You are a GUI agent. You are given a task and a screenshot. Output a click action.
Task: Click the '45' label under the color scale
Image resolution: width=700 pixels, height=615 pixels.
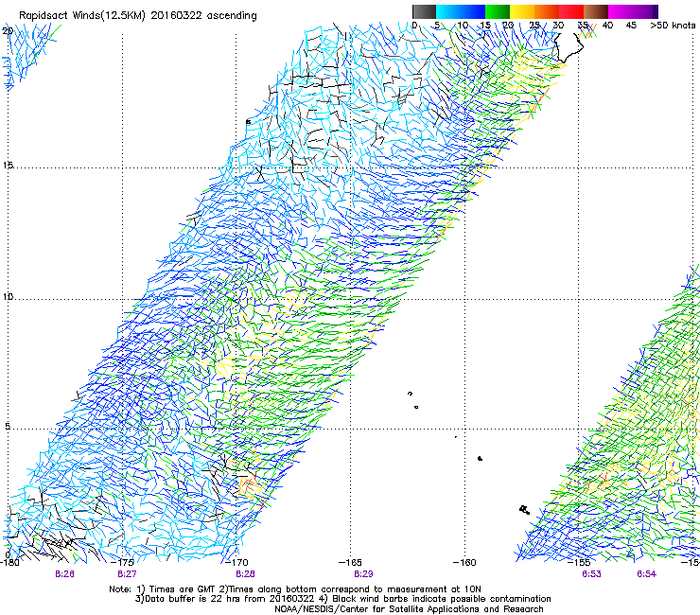(x=631, y=26)
